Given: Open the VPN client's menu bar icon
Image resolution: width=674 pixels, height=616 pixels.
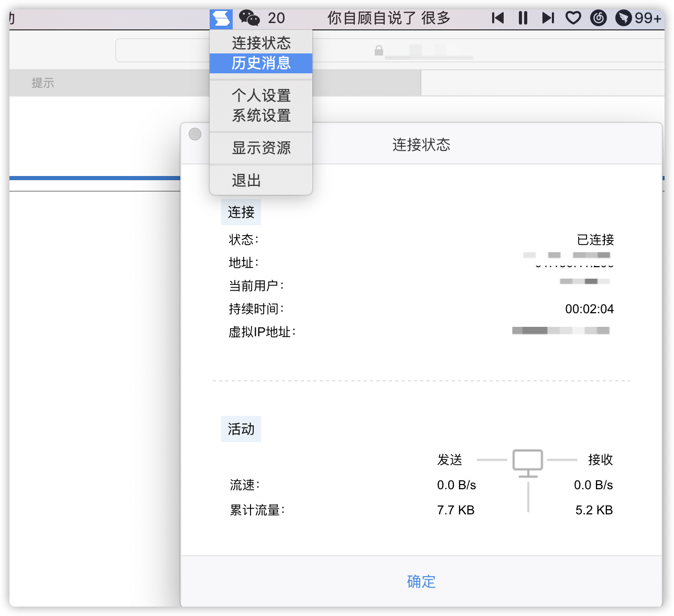Looking at the screenshot, I should (x=220, y=17).
